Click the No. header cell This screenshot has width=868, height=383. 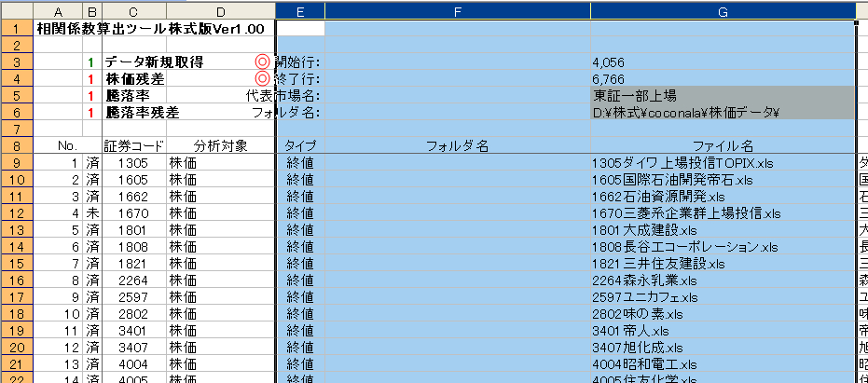tap(67, 146)
